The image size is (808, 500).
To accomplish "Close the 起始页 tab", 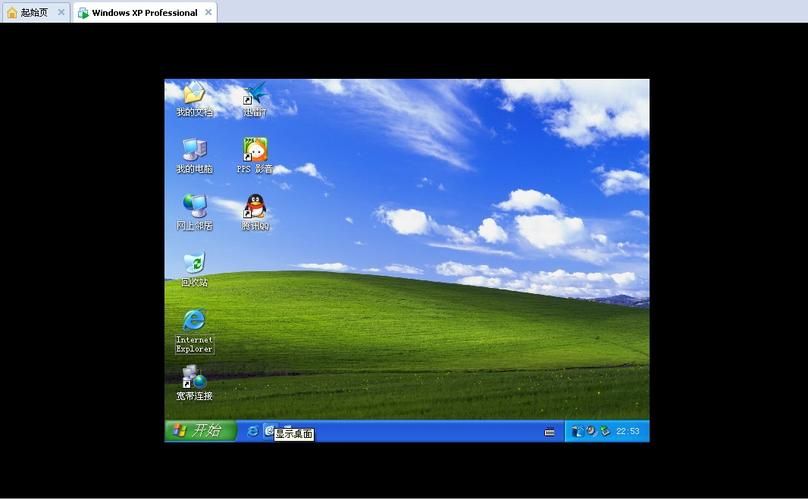I will coord(61,12).
